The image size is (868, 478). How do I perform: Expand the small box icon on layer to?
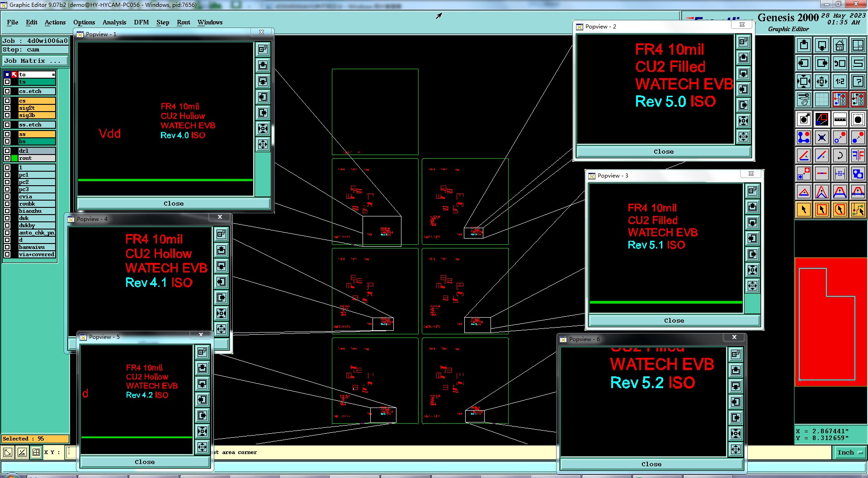(53, 75)
